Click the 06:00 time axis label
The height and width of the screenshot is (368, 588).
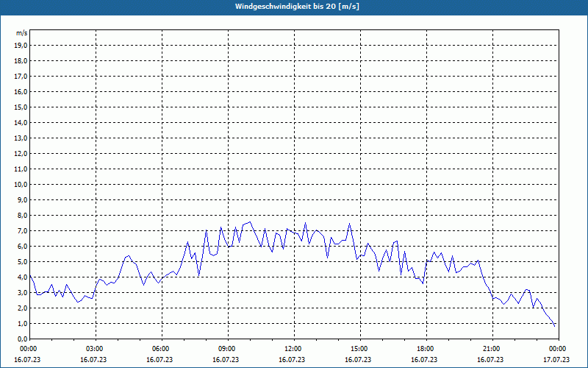pyautogui.click(x=161, y=349)
